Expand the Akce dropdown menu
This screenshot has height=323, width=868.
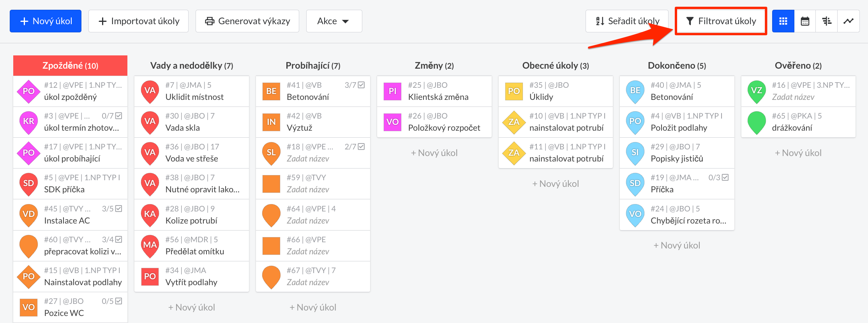pyautogui.click(x=334, y=21)
